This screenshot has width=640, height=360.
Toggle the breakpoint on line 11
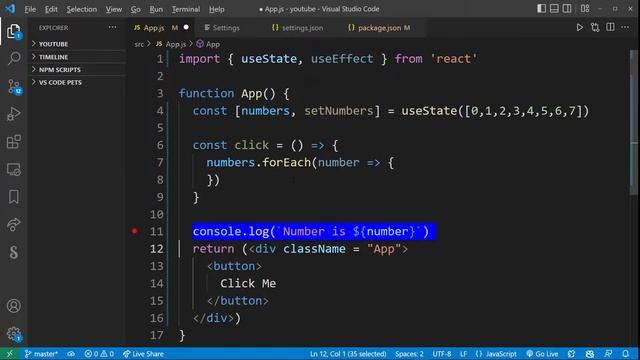point(134,231)
